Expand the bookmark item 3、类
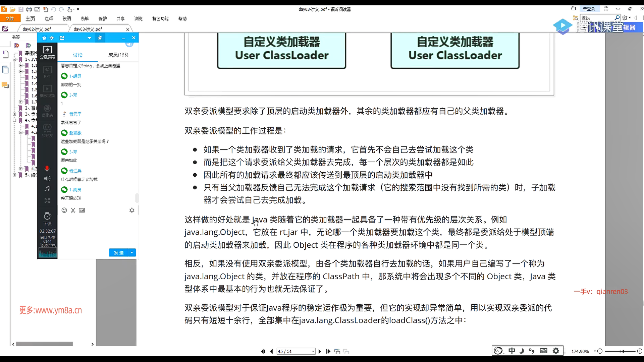 tap(14, 114)
